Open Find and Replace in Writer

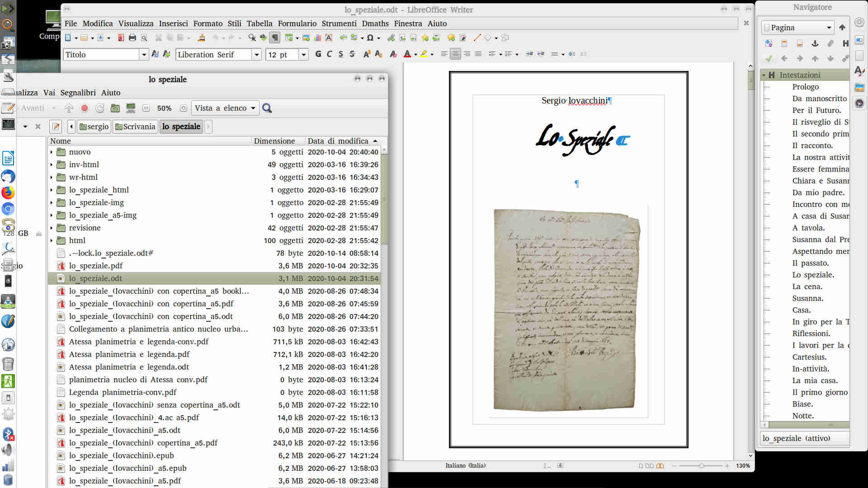tap(252, 38)
